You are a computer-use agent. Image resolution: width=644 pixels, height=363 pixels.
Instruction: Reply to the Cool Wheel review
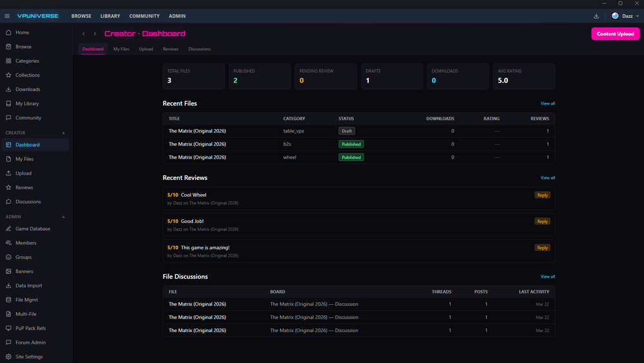(x=542, y=195)
